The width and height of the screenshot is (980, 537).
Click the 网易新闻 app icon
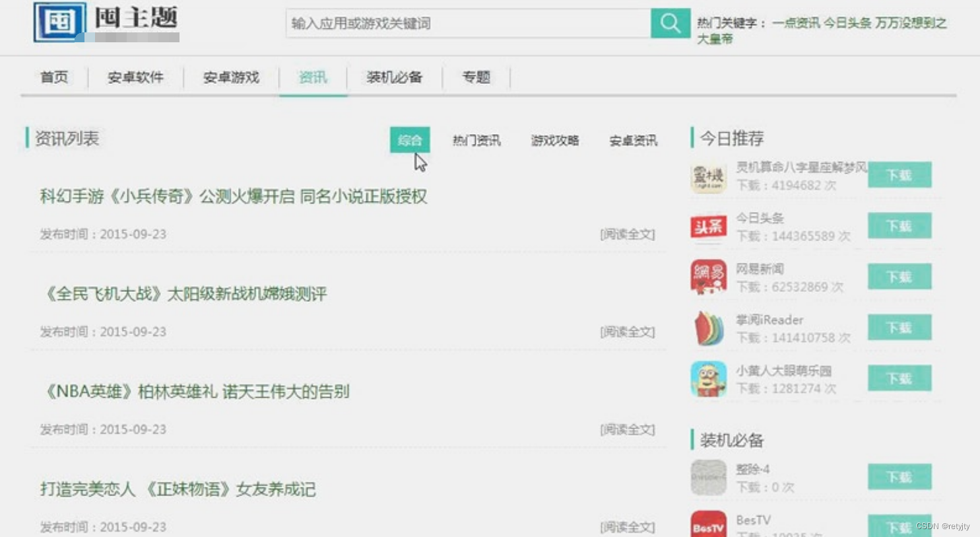click(707, 277)
